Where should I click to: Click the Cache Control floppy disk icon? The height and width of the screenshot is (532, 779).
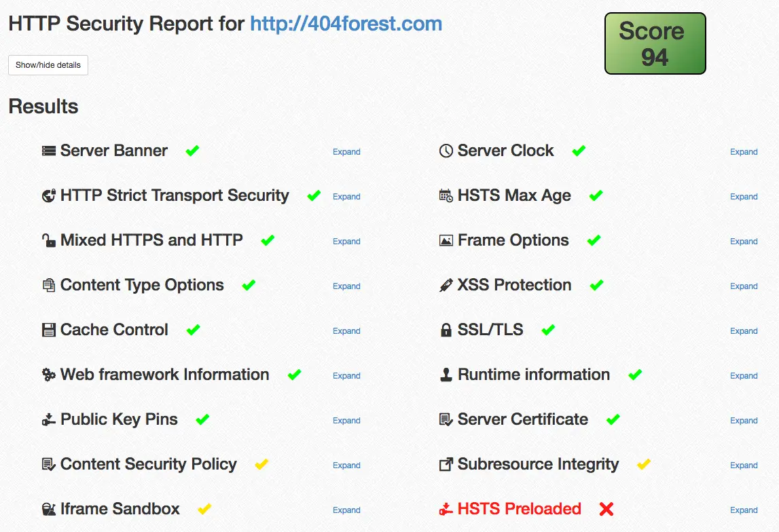coord(48,330)
